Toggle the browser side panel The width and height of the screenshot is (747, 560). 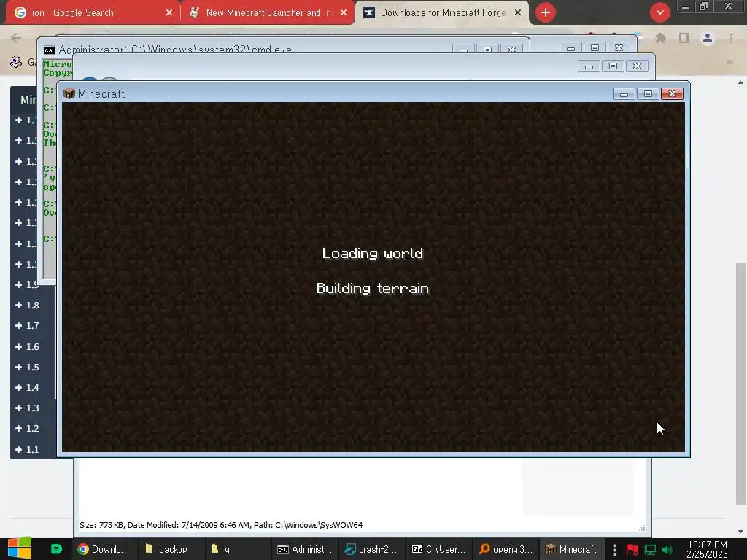click(x=684, y=38)
